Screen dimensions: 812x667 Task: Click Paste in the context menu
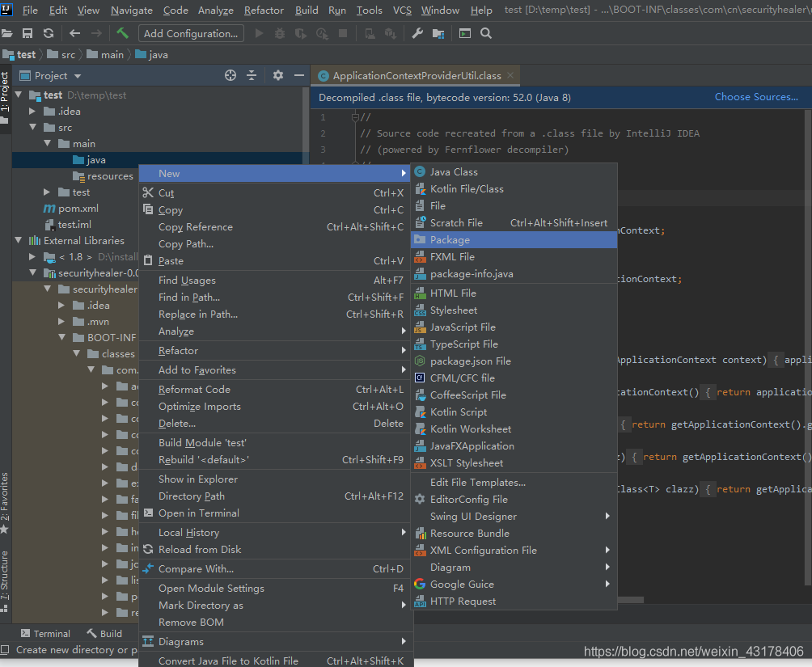(274, 261)
